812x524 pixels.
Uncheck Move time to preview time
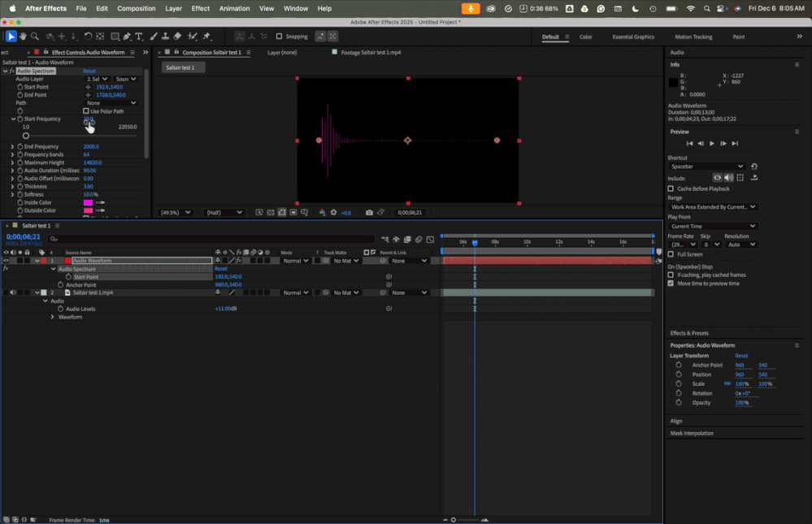(671, 284)
